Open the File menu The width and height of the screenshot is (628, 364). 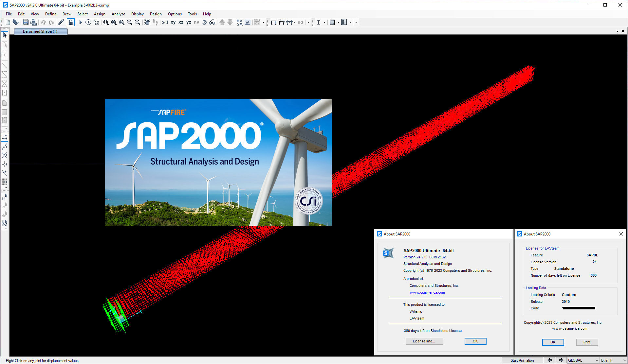9,14
